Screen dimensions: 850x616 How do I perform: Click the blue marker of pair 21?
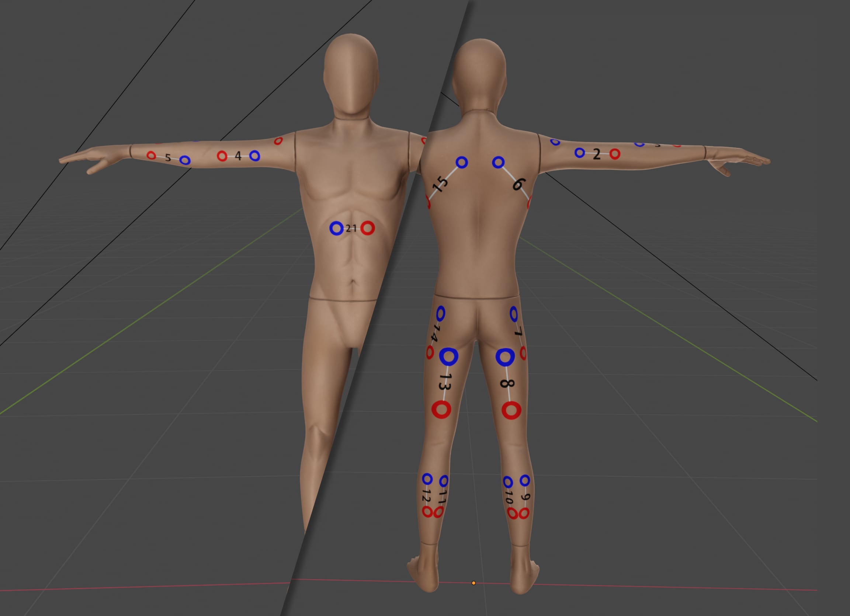tap(336, 228)
